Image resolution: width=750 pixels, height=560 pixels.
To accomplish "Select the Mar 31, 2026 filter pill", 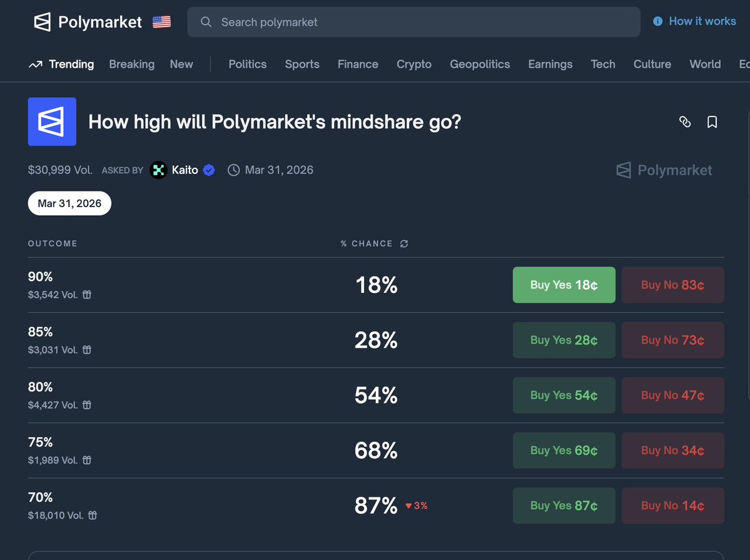I will point(69,203).
